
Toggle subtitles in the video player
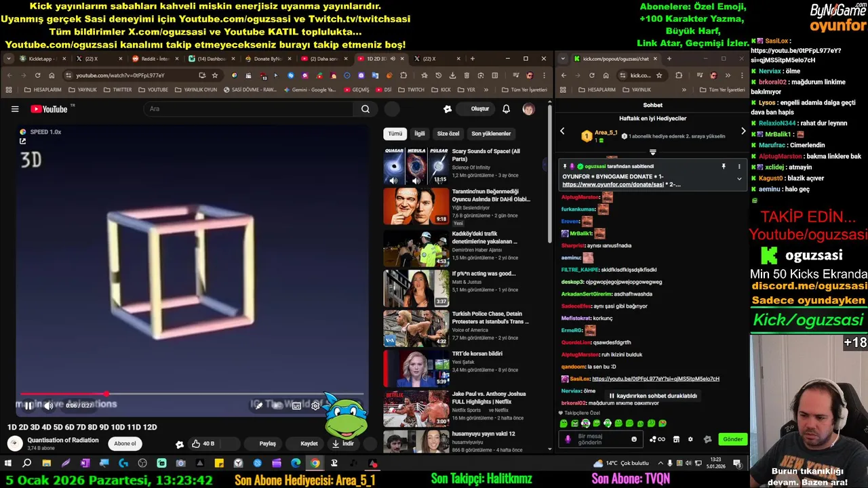point(296,406)
